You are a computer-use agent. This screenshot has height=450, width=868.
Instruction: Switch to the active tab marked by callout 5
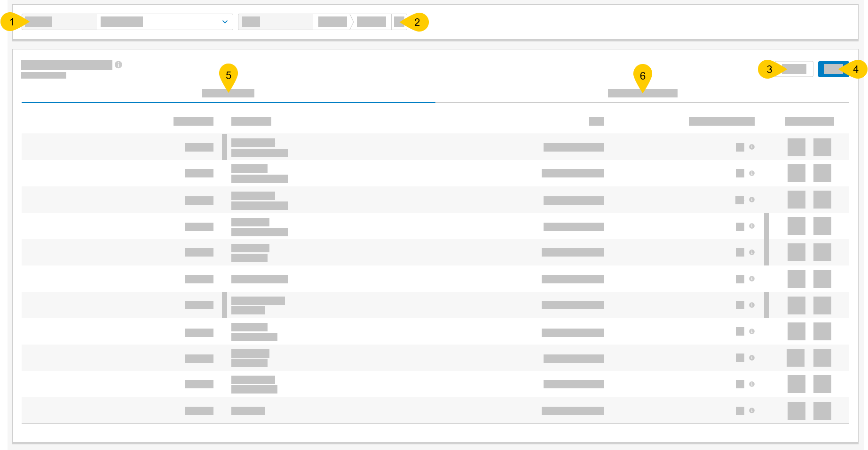point(229,93)
